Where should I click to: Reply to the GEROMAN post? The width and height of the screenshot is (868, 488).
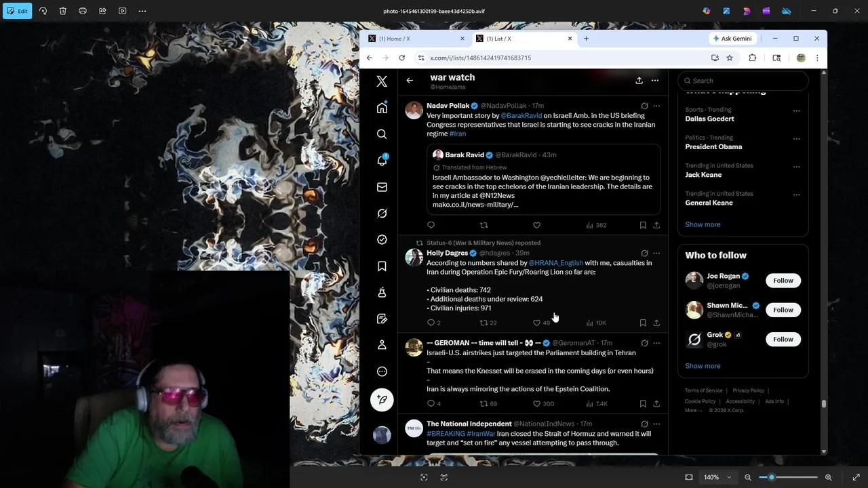[431, 404]
